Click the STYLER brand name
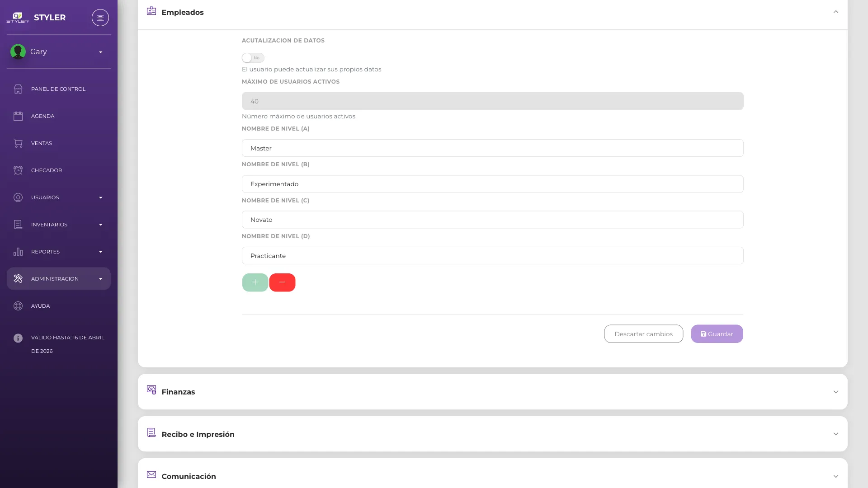Image resolution: width=868 pixels, height=488 pixels. point(50,18)
